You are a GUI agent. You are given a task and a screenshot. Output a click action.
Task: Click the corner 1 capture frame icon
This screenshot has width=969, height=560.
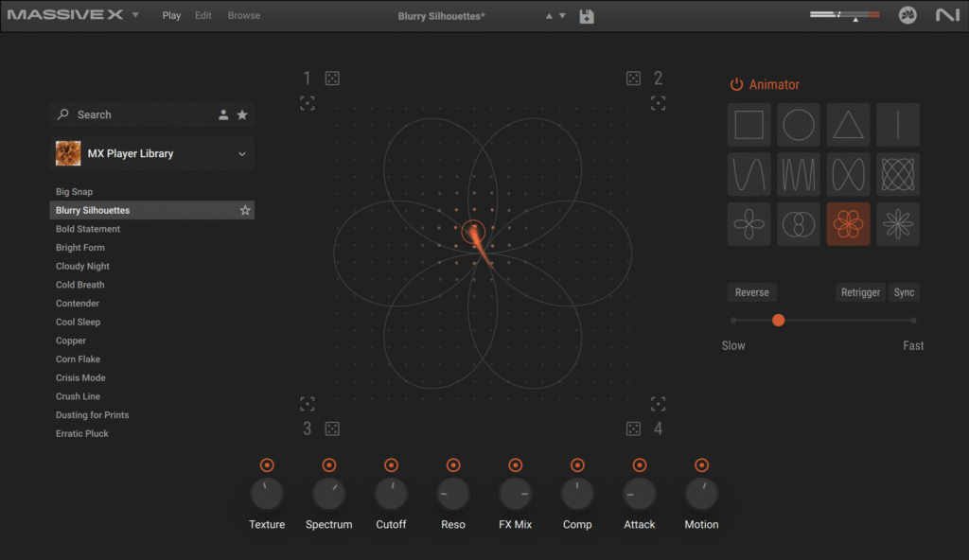click(308, 102)
